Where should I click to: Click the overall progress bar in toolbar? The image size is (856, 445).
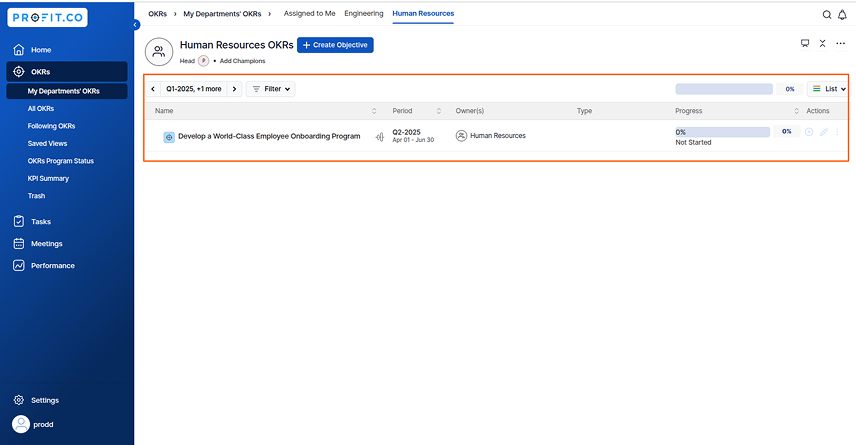coord(724,89)
